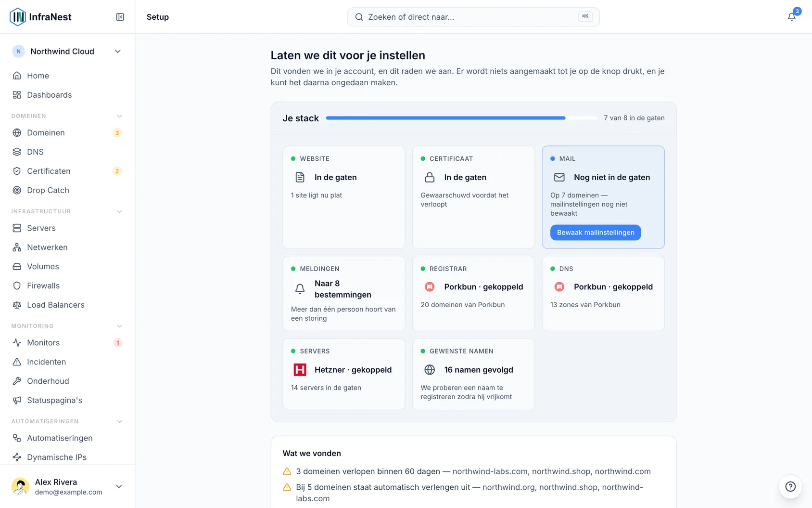Open the Alex Rivera account menu

click(67, 486)
